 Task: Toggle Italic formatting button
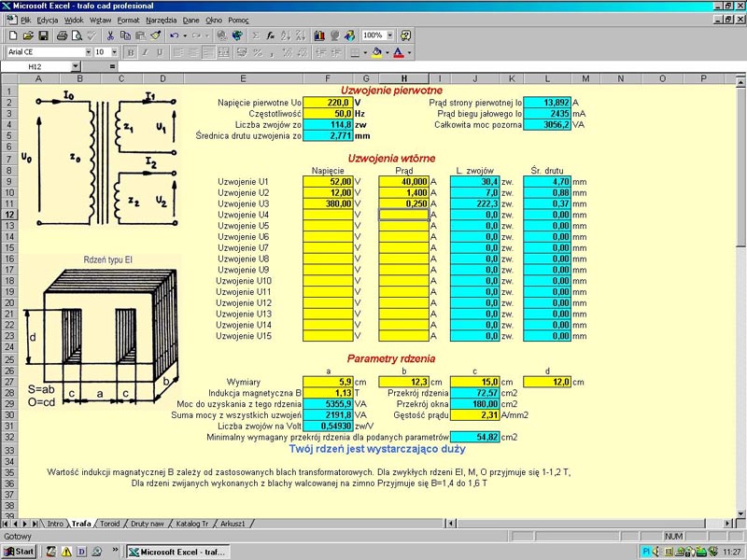coord(145,52)
